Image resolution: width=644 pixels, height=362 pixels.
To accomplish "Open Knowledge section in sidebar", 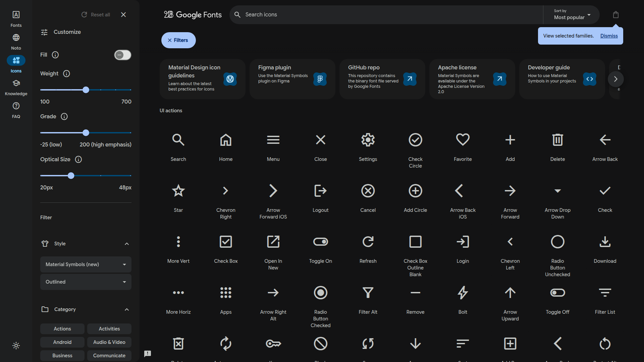I will click(x=16, y=87).
